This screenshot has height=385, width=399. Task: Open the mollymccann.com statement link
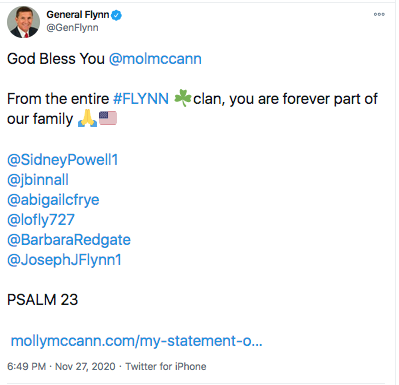coord(137,341)
